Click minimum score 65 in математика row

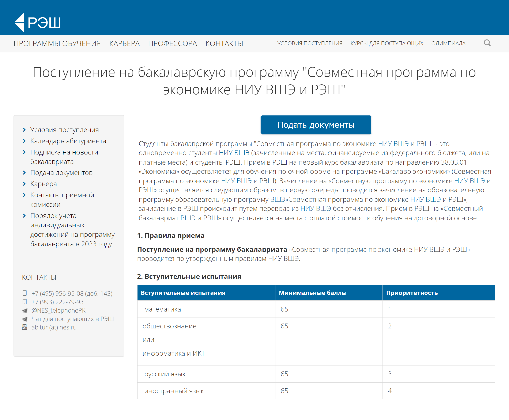point(284,309)
